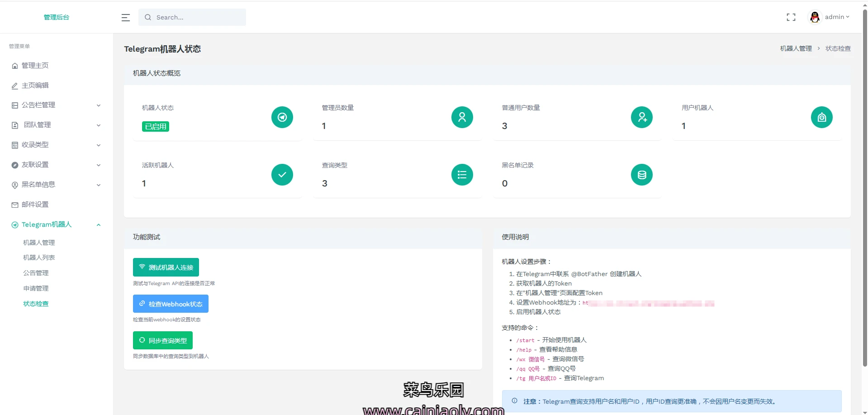The width and height of the screenshot is (868, 415).
Task: Click the blurred Webhook address
Action: click(648, 303)
